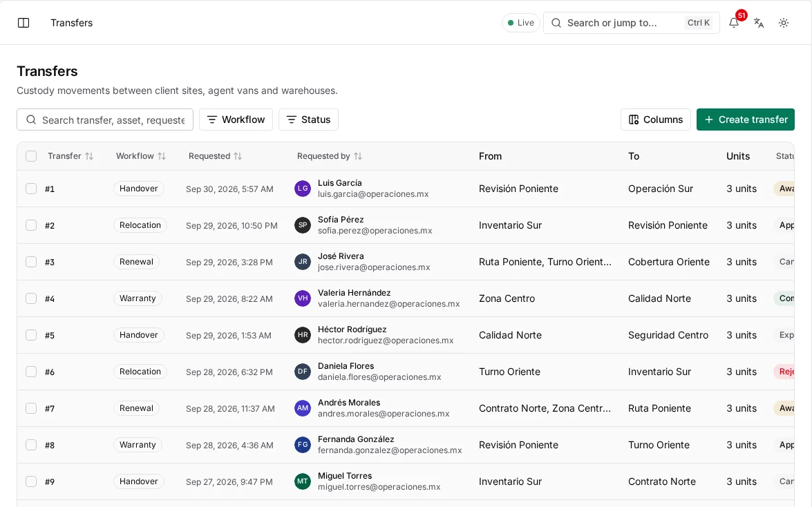Check the box for transfer #6
Viewport: 812px width, 507px height.
coord(31,372)
